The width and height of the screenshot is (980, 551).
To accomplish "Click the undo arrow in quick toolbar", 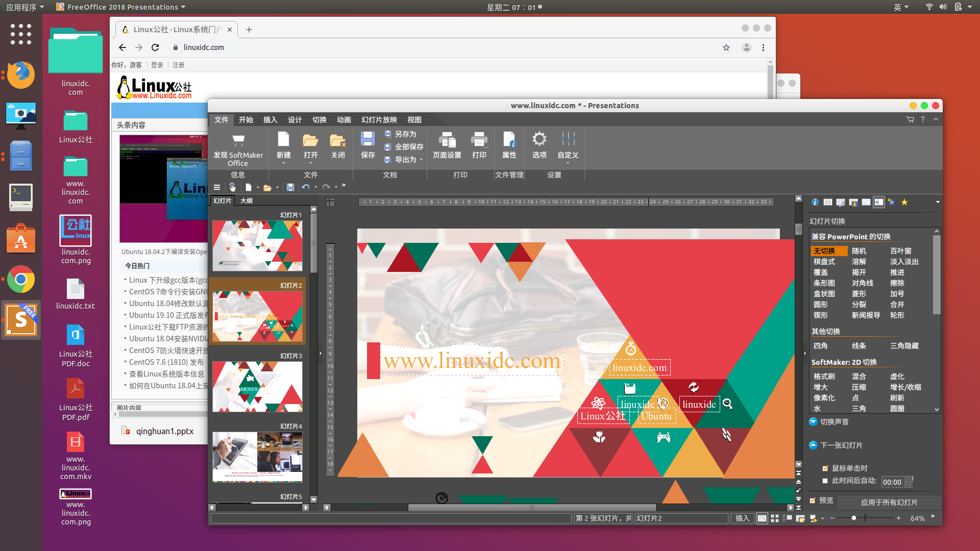I will (305, 187).
